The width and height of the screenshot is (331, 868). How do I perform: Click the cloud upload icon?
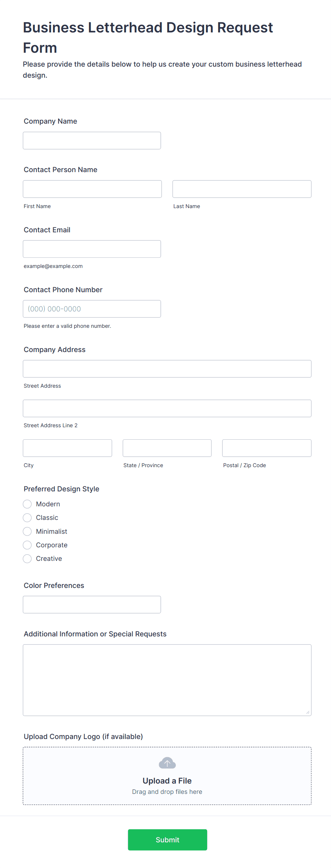click(x=167, y=763)
